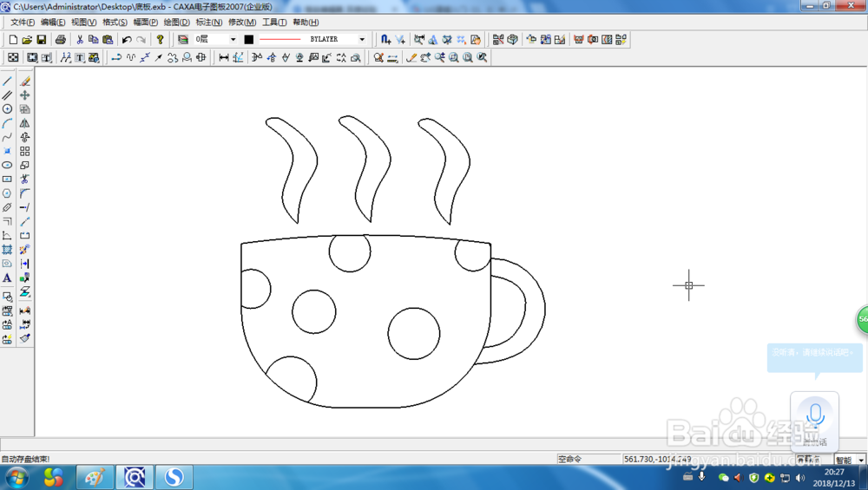This screenshot has height=490, width=868.
Task: Select the Array tool
Action: coord(25,151)
